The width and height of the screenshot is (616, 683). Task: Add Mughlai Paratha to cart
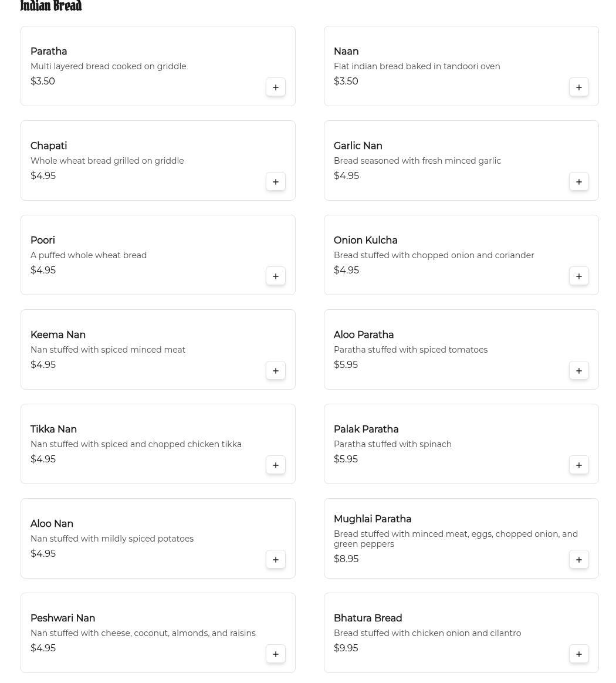tap(578, 560)
